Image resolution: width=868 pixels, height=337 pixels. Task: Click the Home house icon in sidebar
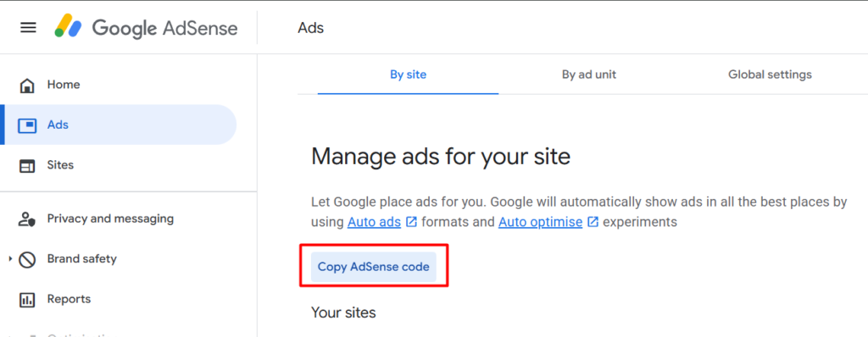pos(26,86)
